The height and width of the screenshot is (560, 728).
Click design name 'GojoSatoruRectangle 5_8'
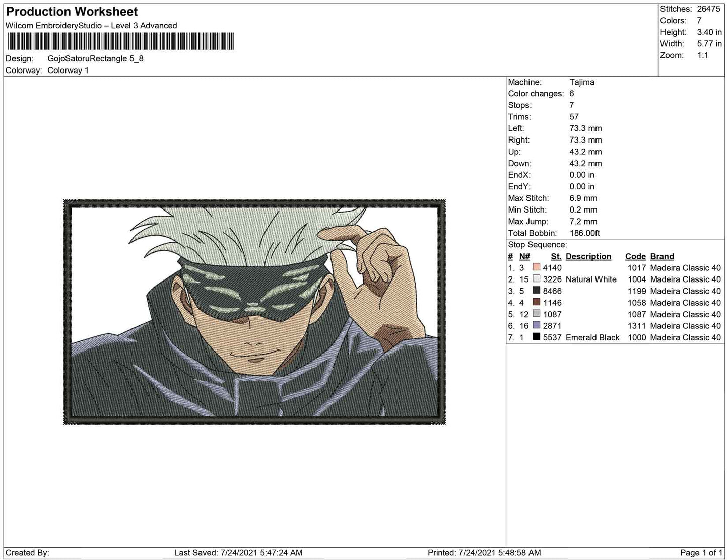tap(95, 58)
